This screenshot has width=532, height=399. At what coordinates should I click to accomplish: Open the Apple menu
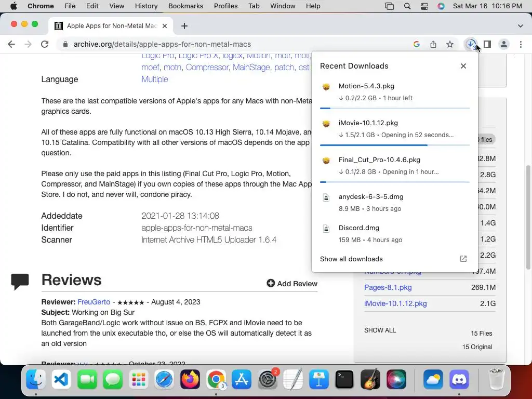pos(14,6)
